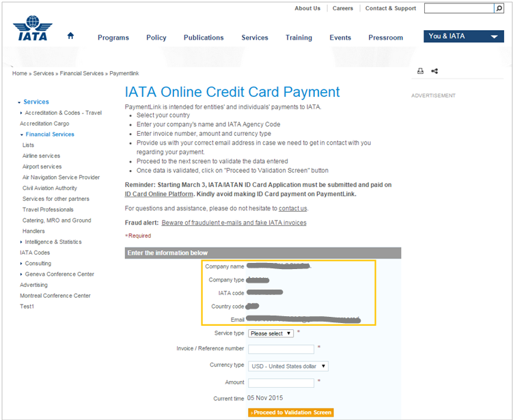Click the current time value 05 Nov 2015
The width and height of the screenshot is (513, 420).
[x=265, y=398]
